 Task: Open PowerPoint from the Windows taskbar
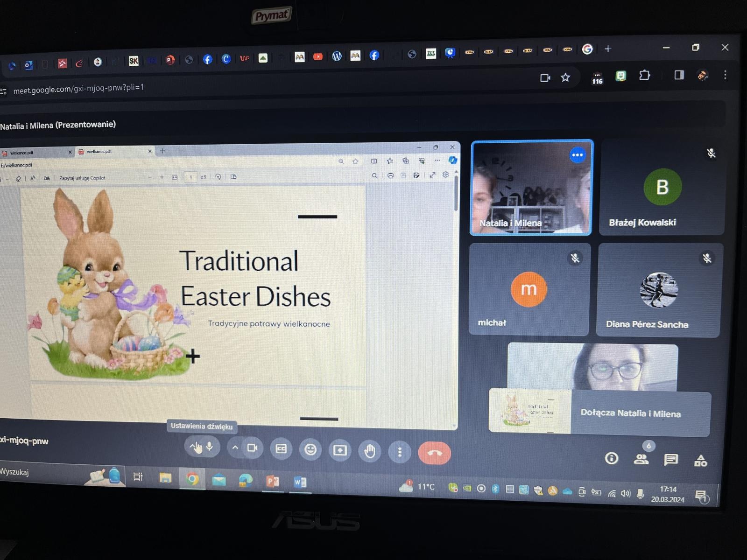click(x=273, y=481)
